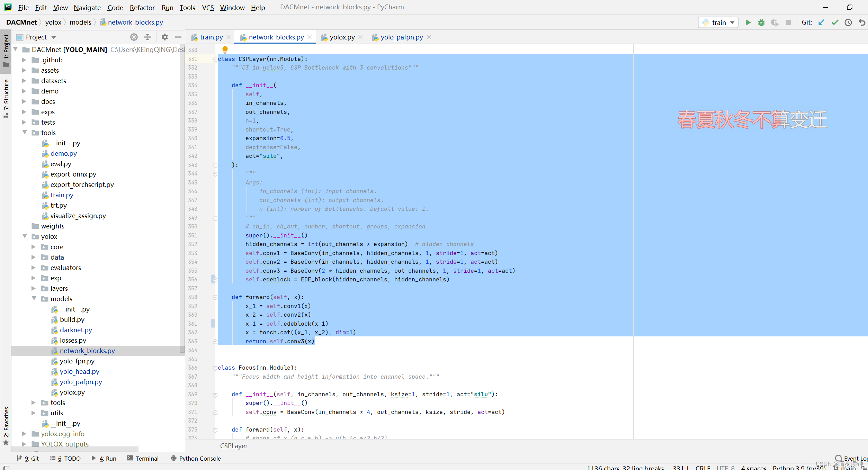868x470 pixels.
Task: Click the models breadcrumb in navigation bar
Action: (80, 22)
